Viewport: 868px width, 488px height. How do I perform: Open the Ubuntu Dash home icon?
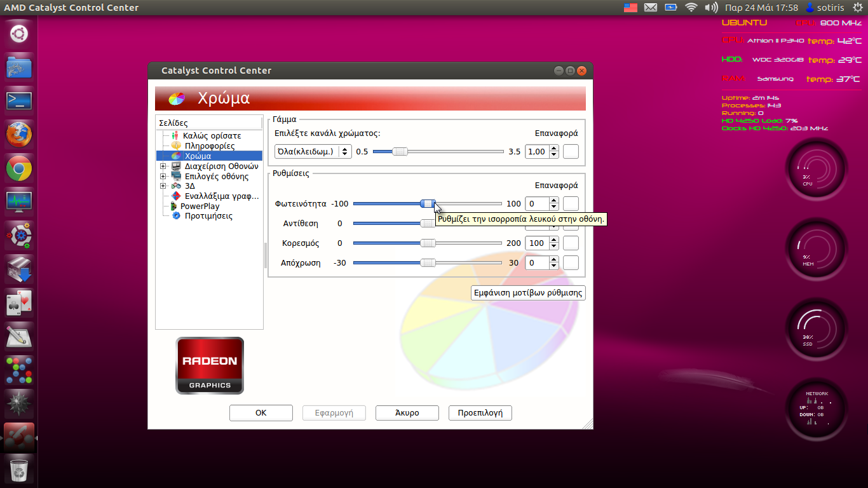[x=19, y=34]
